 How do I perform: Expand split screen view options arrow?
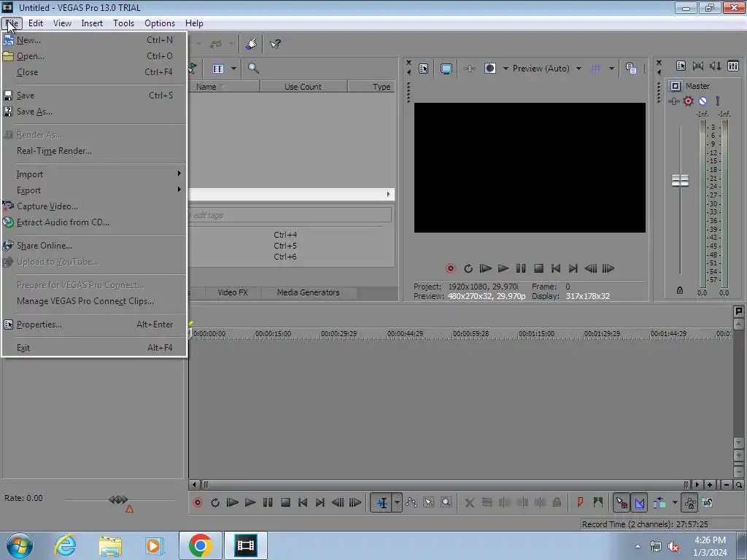pos(506,69)
